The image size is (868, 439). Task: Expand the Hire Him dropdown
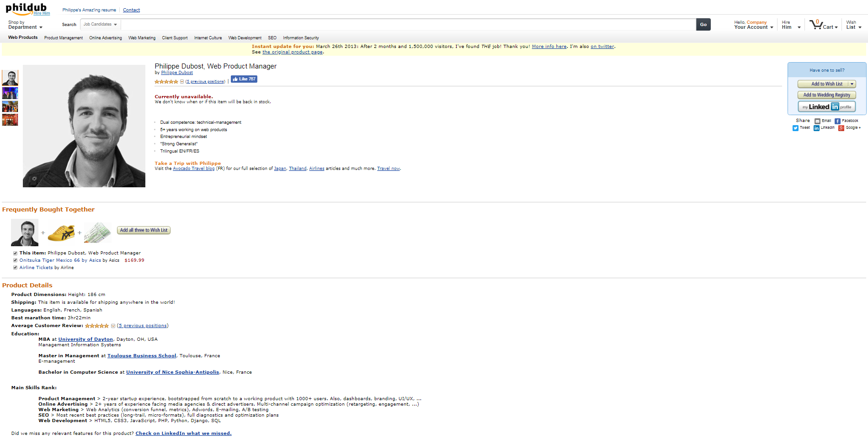click(791, 25)
